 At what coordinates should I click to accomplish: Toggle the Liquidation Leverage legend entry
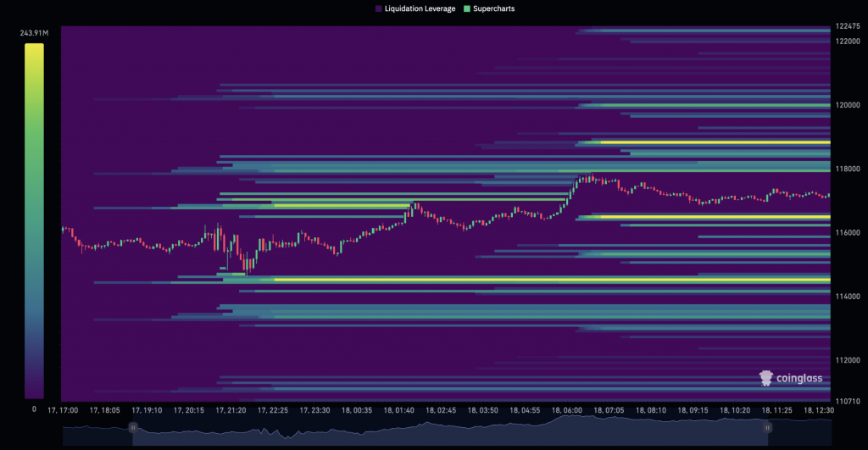tap(415, 8)
